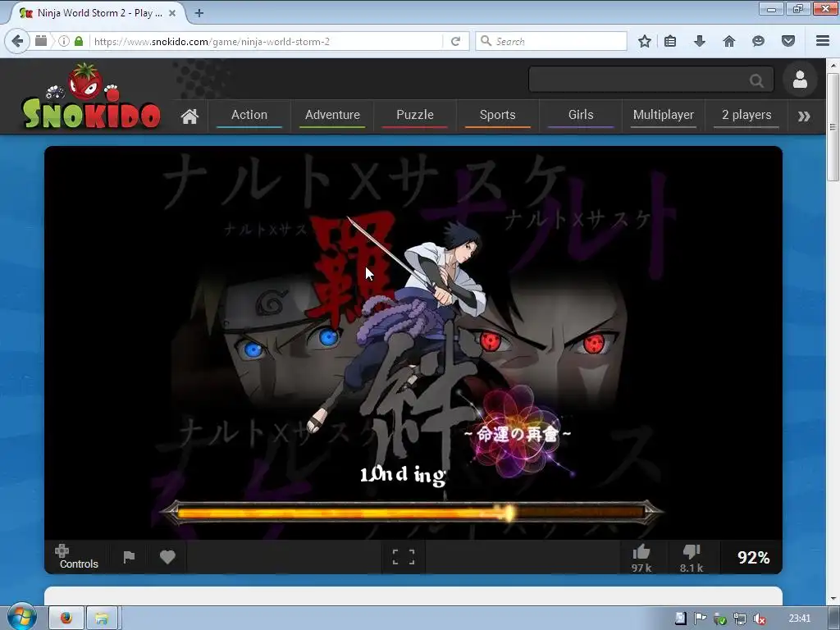Open the 2 players category

[x=746, y=116]
